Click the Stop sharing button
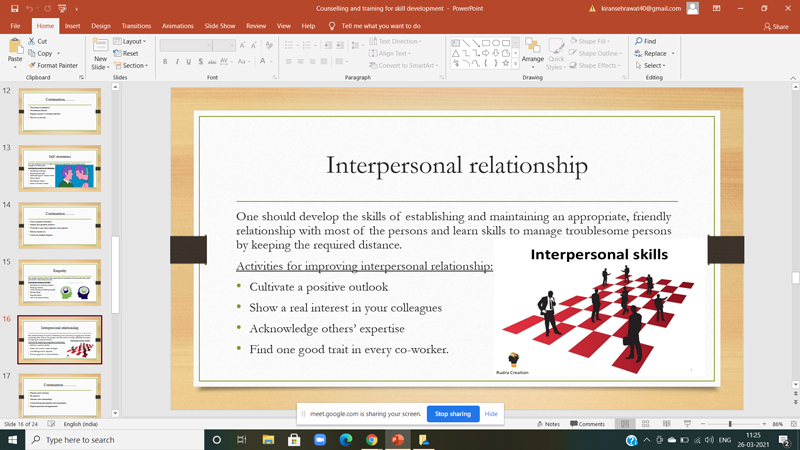Screen dimensions: 800x450 click(453, 413)
